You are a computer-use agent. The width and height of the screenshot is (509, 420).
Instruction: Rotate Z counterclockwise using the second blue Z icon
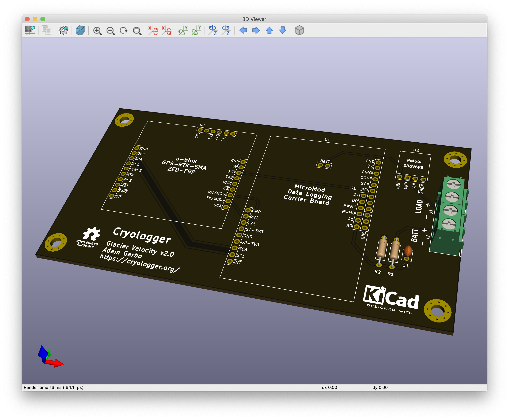226,30
